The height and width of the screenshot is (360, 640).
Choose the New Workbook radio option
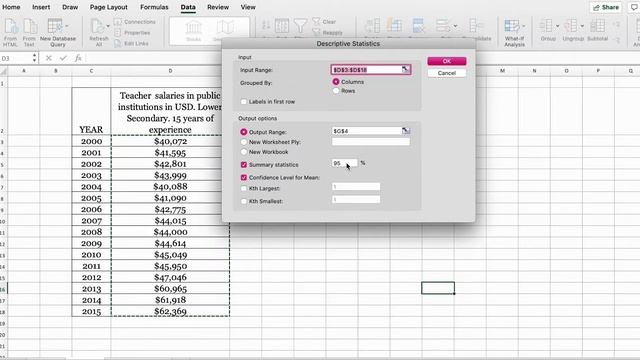[244, 152]
